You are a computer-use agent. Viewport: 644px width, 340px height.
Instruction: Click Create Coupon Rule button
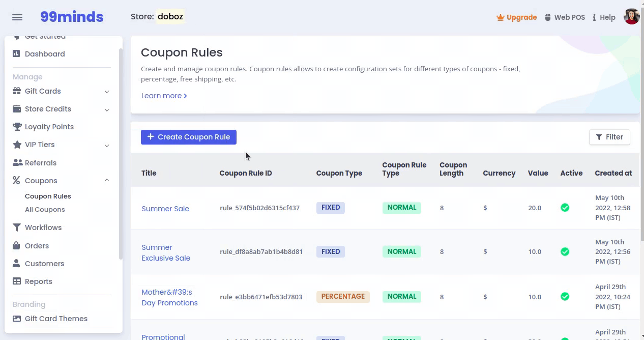(x=189, y=137)
